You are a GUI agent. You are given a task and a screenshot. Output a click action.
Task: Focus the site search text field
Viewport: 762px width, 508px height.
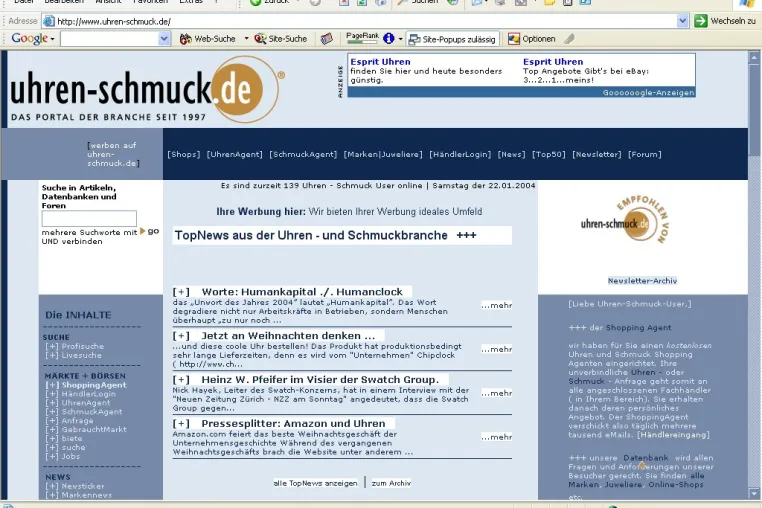click(x=89, y=219)
